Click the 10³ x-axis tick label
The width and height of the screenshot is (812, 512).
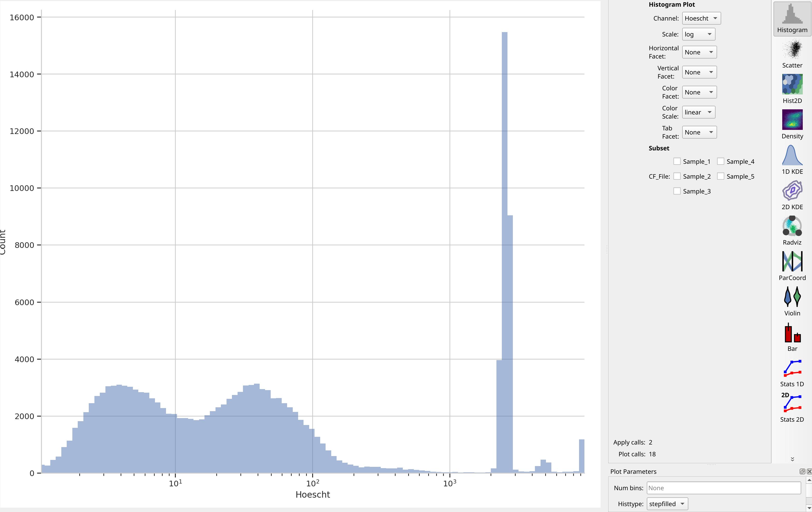click(x=449, y=483)
